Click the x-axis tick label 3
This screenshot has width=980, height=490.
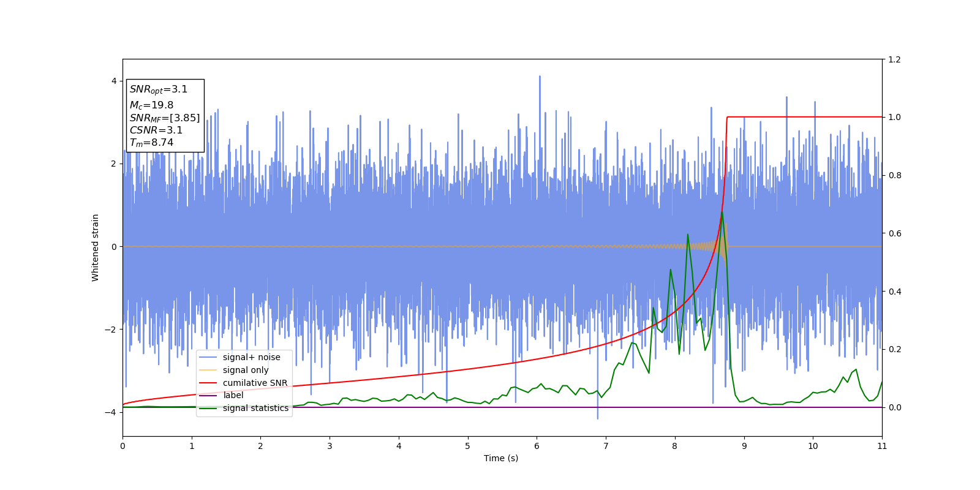coord(330,446)
